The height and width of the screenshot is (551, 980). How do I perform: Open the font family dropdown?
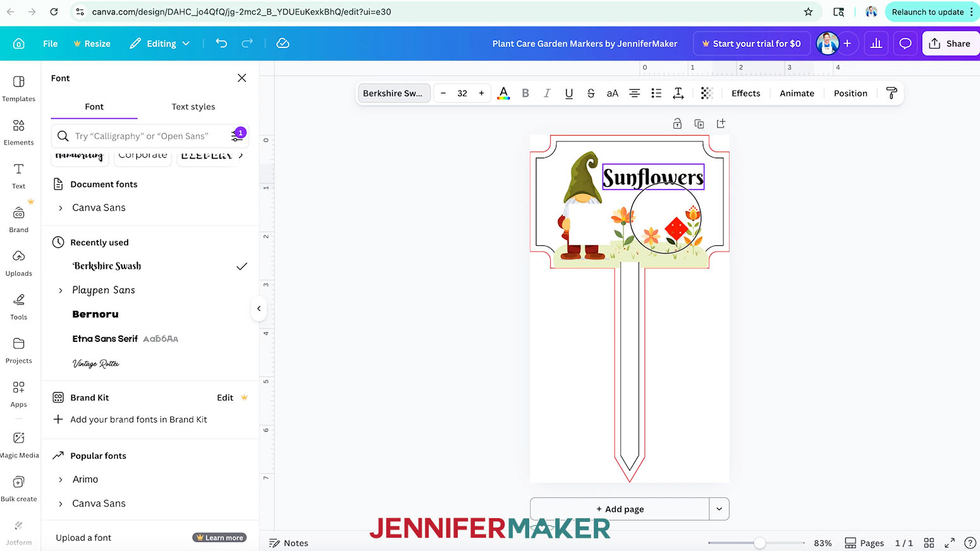pyautogui.click(x=393, y=94)
